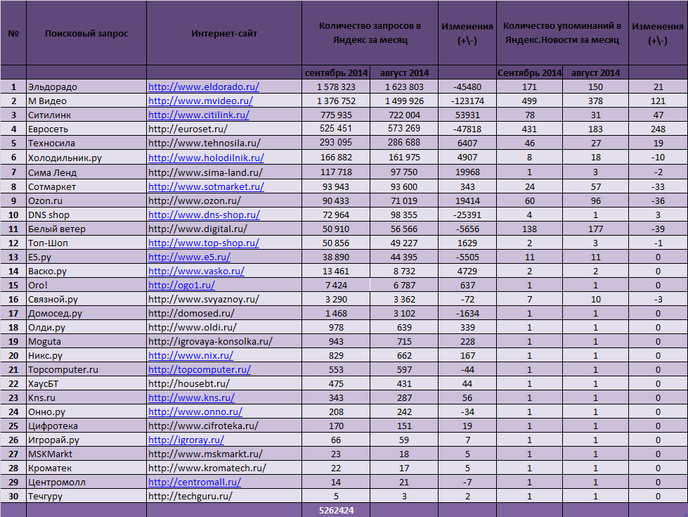Open the onno.ru hyperlink
This screenshot has height=517, width=688.
[x=195, y=412]
